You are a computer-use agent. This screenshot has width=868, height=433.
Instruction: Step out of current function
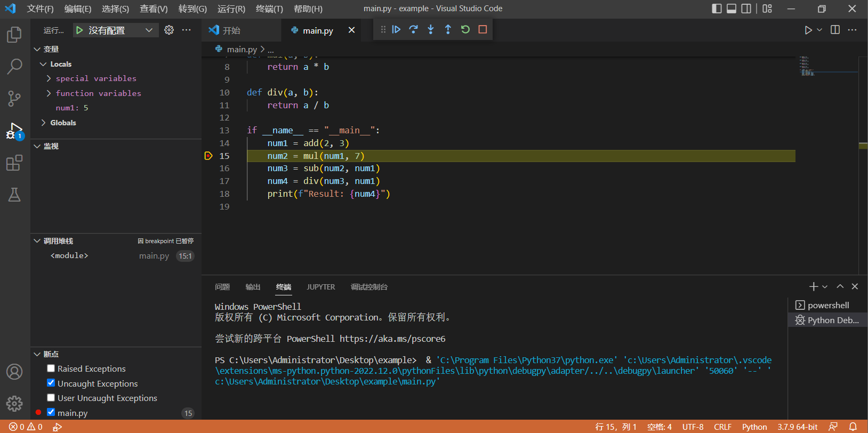pos(448,30)
